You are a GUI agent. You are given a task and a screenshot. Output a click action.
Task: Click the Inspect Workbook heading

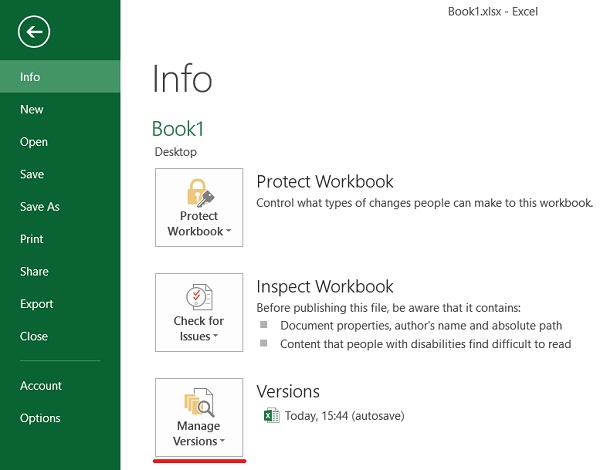coord(325,286)
